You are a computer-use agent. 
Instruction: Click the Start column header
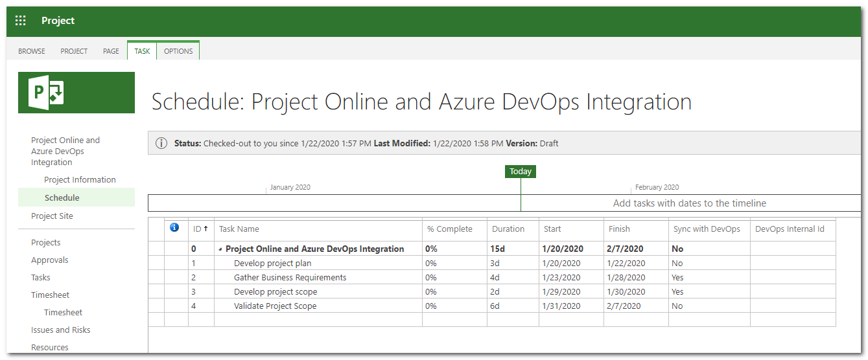point(571,229)
